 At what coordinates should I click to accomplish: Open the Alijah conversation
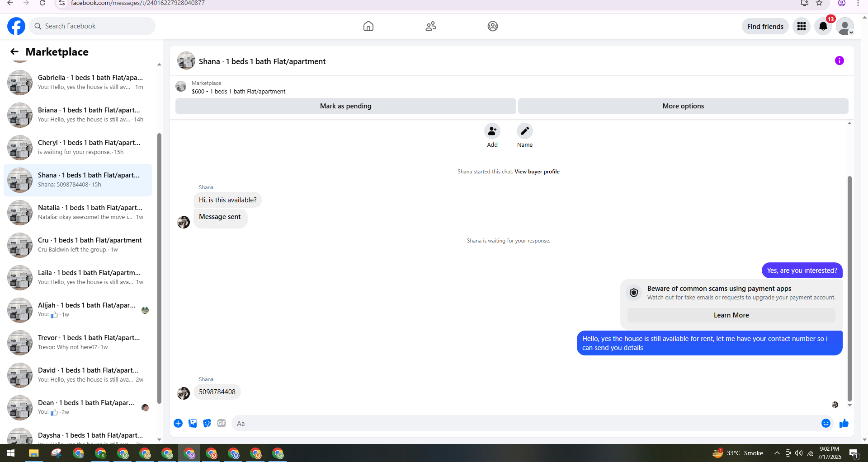pyautogui.click(x=78, y=310)
